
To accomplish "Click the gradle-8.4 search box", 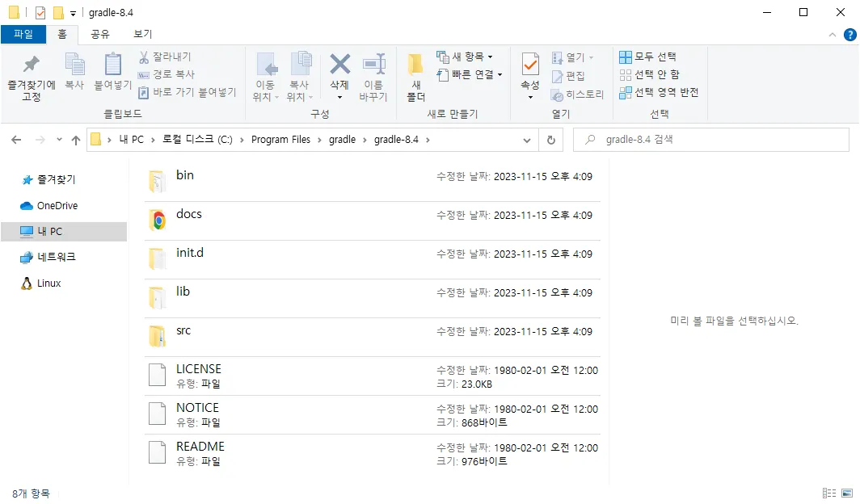I will tap(710, 140).
